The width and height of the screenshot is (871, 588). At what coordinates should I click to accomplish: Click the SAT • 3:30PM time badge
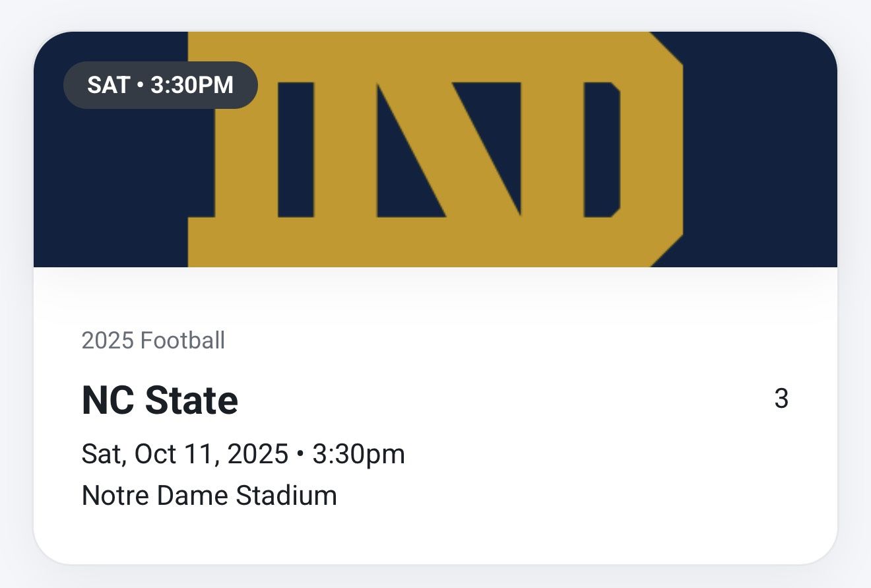point(160,85)
